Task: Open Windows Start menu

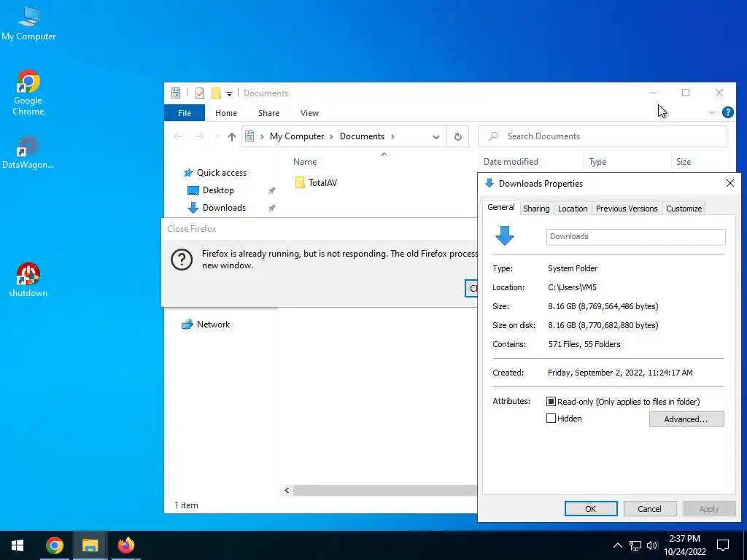Action: [x=18, y=545]
